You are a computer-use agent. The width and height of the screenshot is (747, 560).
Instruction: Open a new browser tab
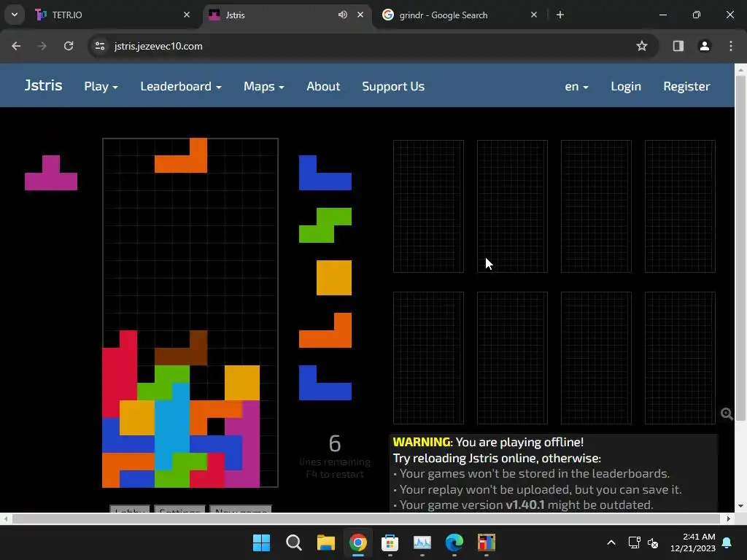tap(560, 15)
